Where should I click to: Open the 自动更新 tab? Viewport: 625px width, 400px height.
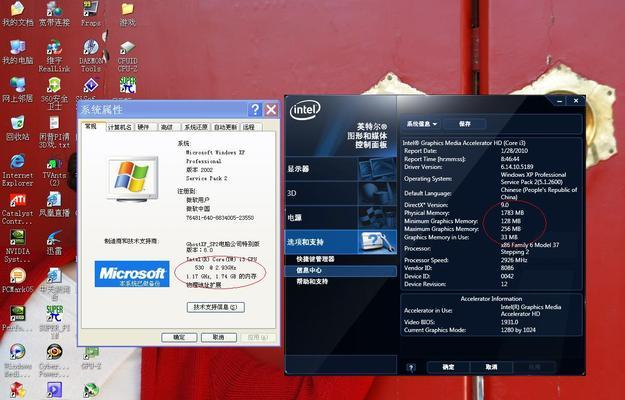pyautogui.click(x=226, y=127)
